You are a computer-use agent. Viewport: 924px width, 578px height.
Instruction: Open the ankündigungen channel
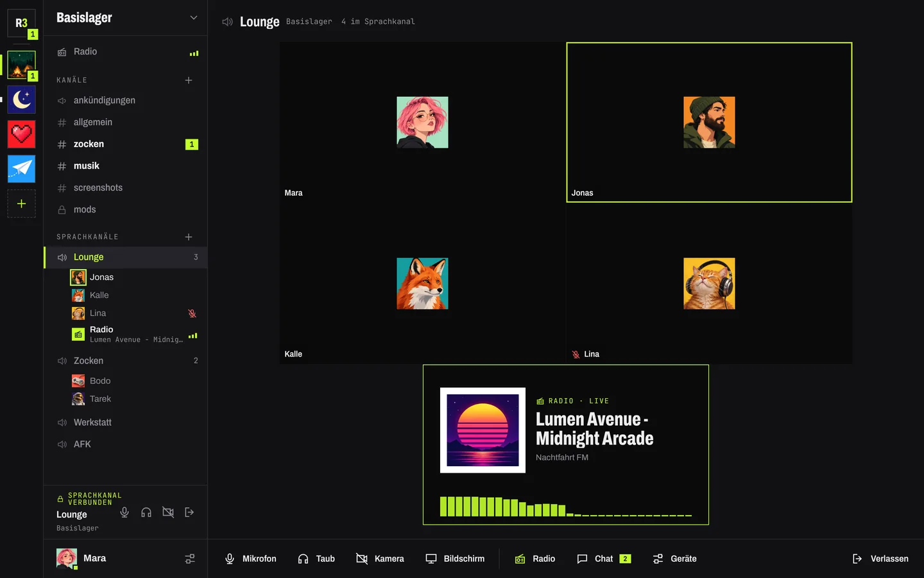[125, 101]
